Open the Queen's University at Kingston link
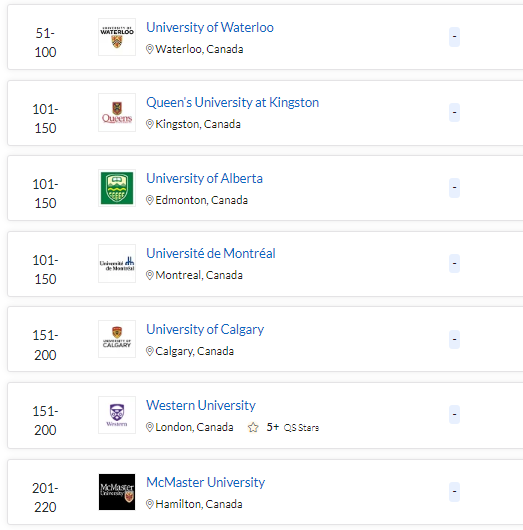Screen dimensions: 523x530 tap(232, 102)
